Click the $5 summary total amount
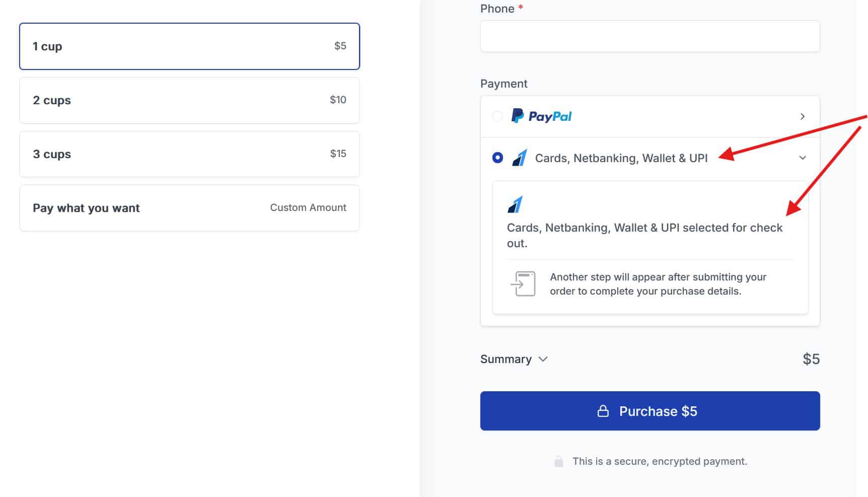This screenshot has height=497, width=868. coord(811,360)
